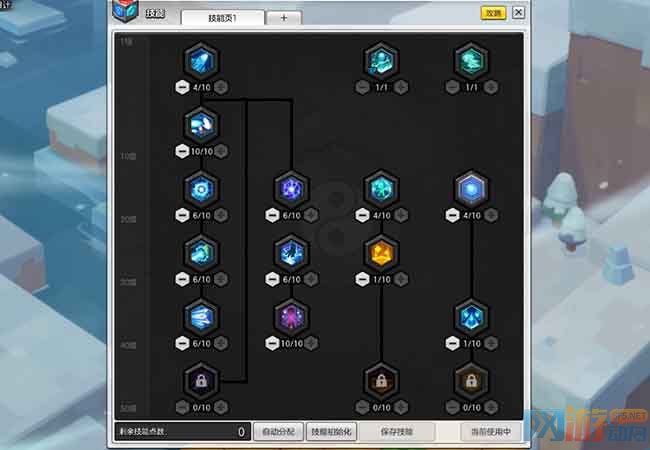
Task: Decrease the ice spears 6/10 skill
Action: (x=182, y=344)
